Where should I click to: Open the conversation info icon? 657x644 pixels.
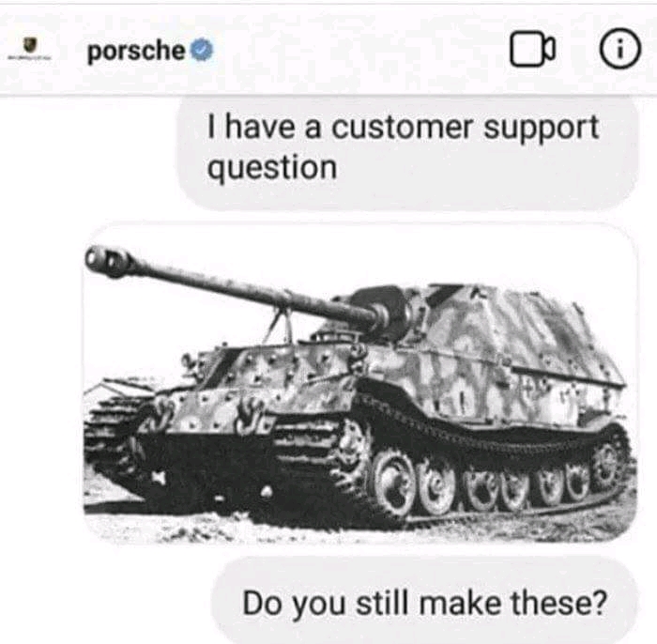tap(620, 49)
